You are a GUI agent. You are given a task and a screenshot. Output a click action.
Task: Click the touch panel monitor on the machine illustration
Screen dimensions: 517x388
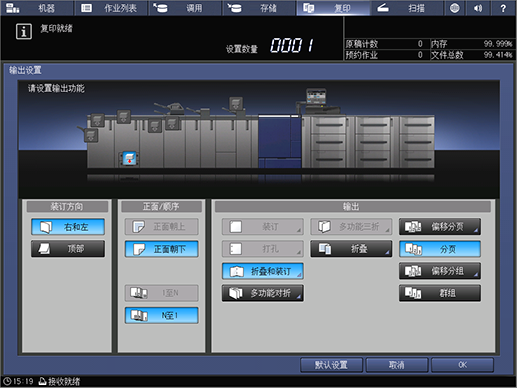316,96
